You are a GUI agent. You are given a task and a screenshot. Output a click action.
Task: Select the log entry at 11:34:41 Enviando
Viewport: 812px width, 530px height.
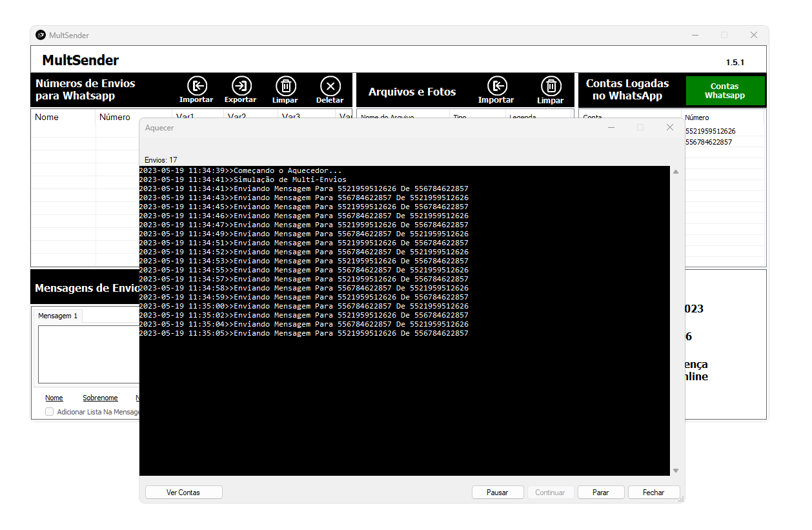click(304, 189)
